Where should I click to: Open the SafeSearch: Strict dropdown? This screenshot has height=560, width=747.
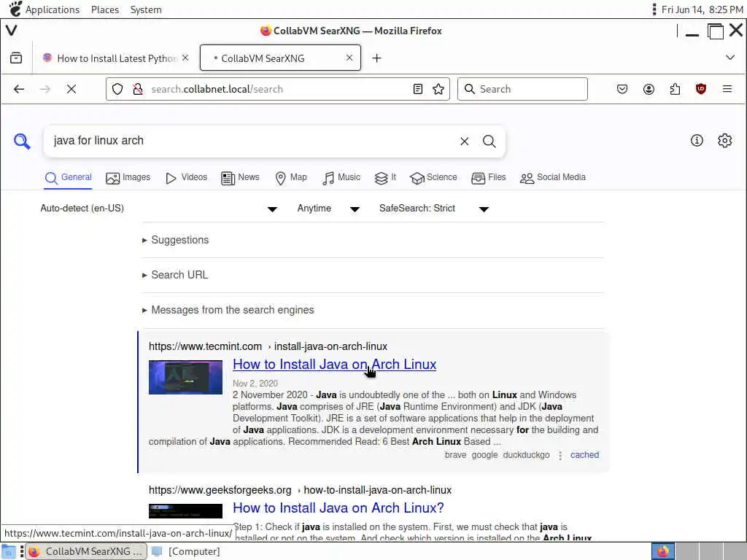pyautogui.click(x=434, y=209)
